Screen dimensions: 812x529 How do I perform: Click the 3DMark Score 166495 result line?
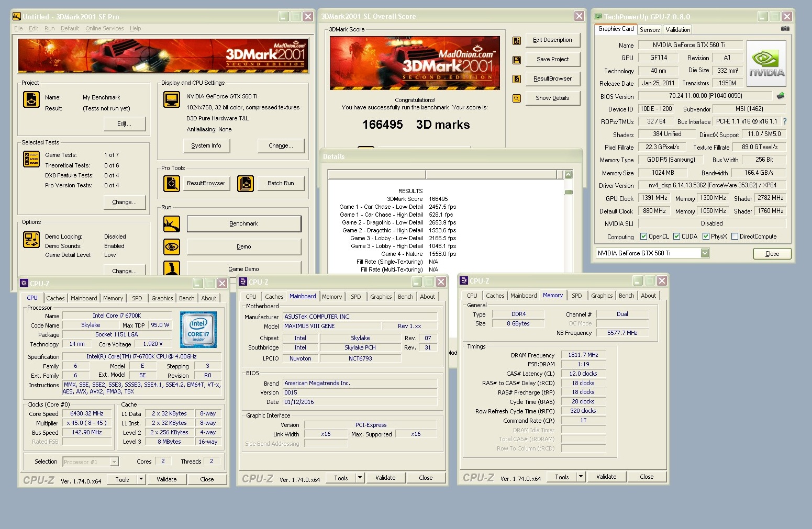pyautogui.click(x=417, y=199)
